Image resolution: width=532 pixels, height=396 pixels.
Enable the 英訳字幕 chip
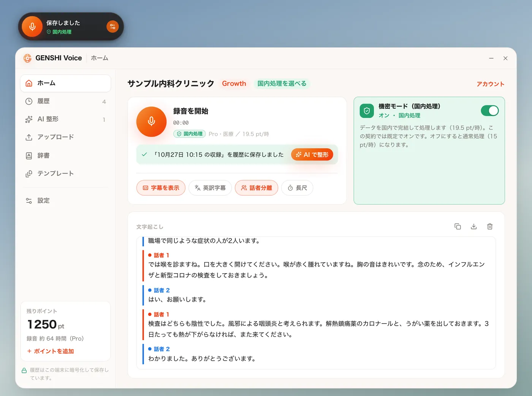pyautogui.click(x=210, y=188)
